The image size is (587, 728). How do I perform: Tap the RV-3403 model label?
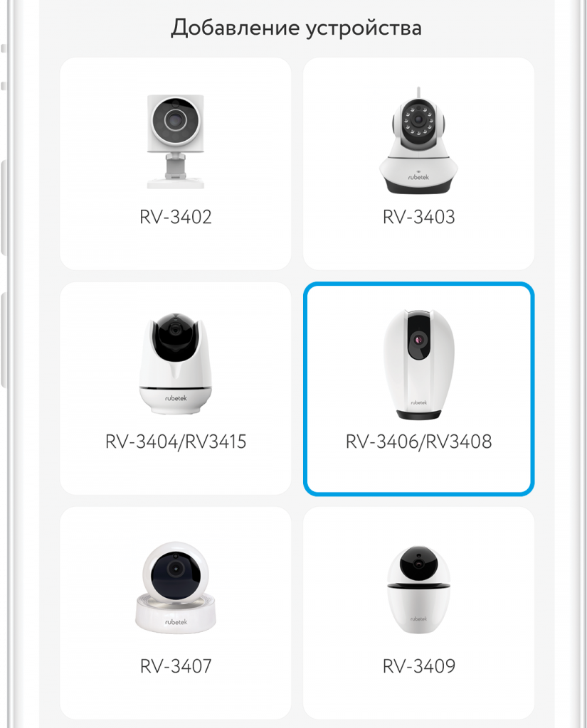pos(418,217)
